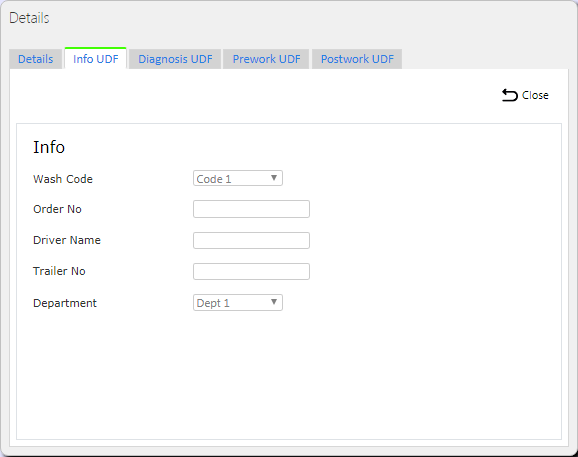Open the Wash Code dropdown

click(x=238, y=178)
